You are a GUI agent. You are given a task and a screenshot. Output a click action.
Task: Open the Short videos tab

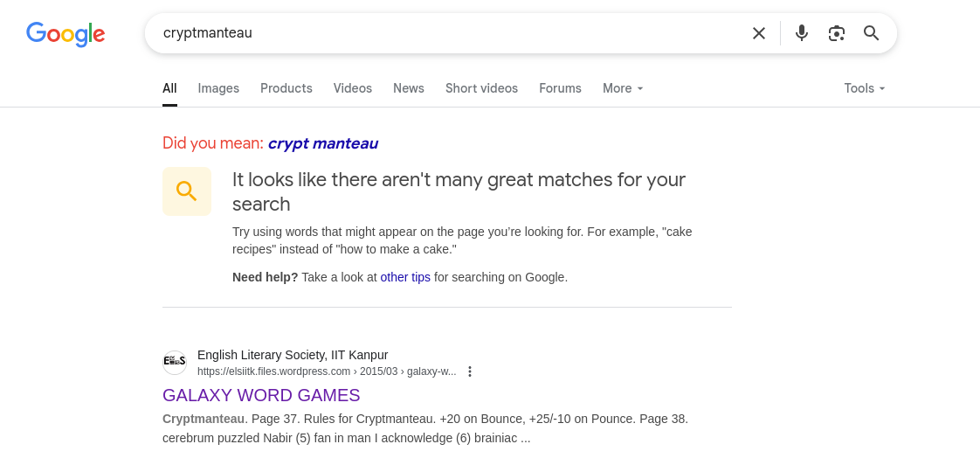(x=482, y=88)
